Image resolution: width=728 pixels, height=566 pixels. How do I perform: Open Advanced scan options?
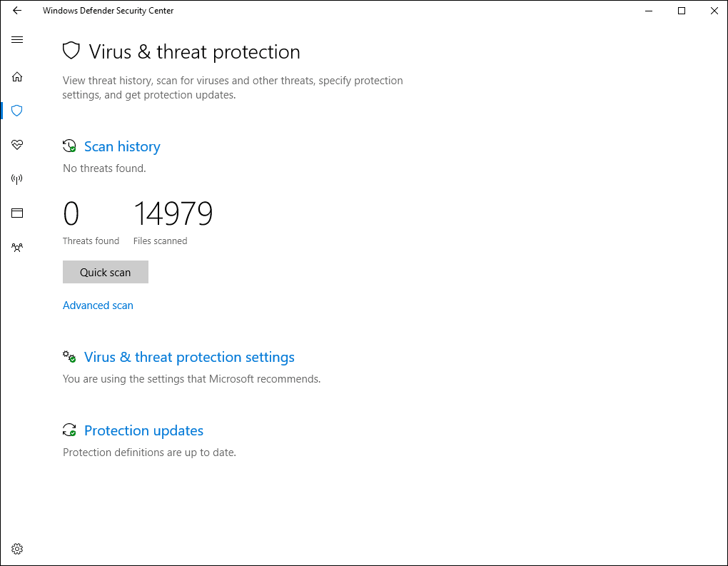98,305
